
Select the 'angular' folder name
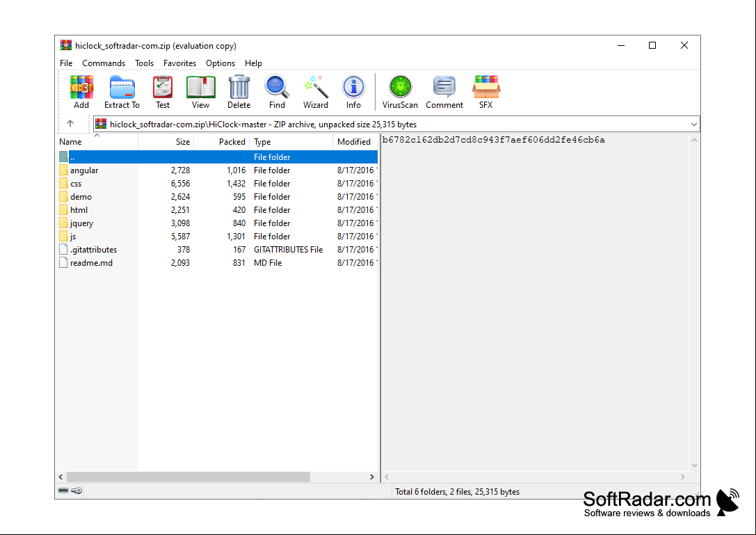[x=84, y=170]
